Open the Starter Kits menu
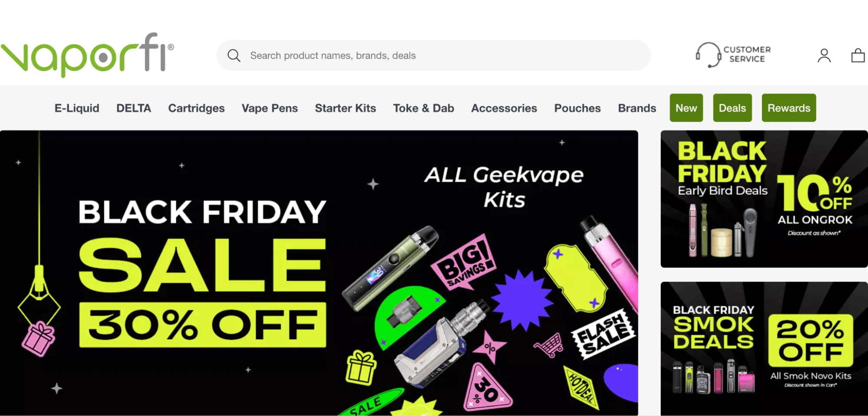 pos(345,108)
